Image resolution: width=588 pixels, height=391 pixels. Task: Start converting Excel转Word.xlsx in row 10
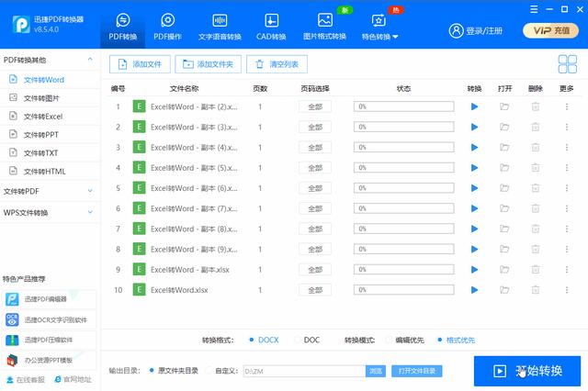click(474, 290)
